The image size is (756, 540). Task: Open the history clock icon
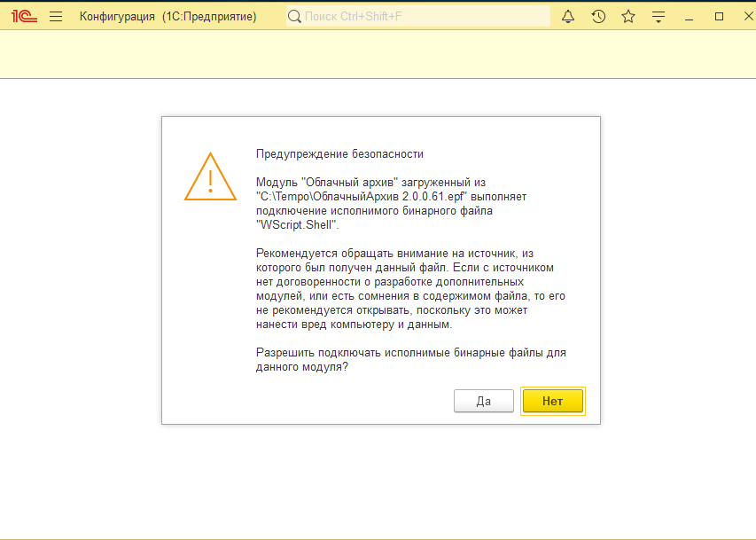598,17
